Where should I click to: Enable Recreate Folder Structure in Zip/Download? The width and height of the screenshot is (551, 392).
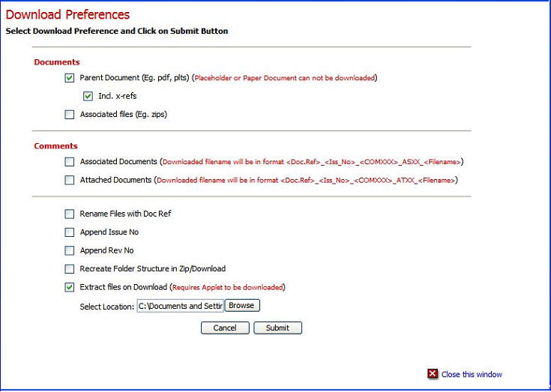[x=70, y=269]
